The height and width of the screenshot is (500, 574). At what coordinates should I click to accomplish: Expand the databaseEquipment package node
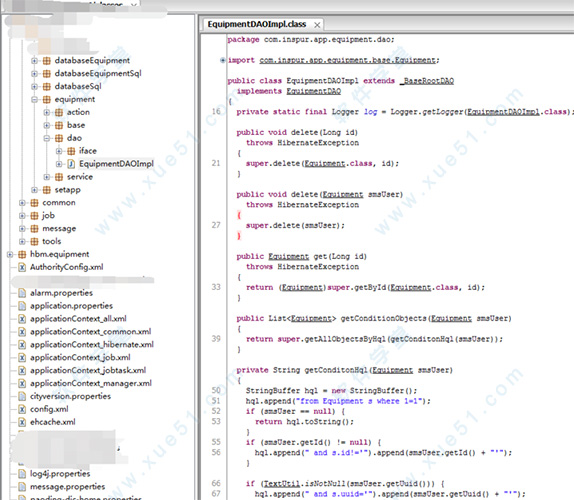pos(34,61)
